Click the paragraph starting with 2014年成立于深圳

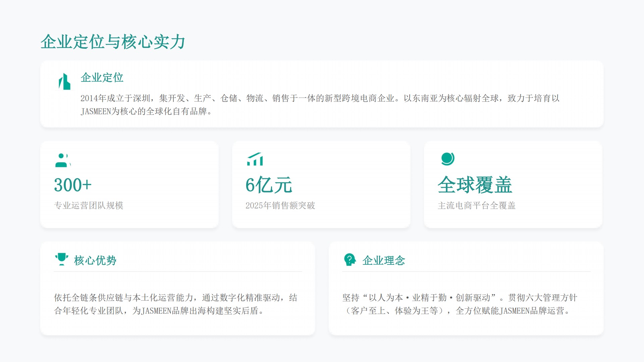320,105
